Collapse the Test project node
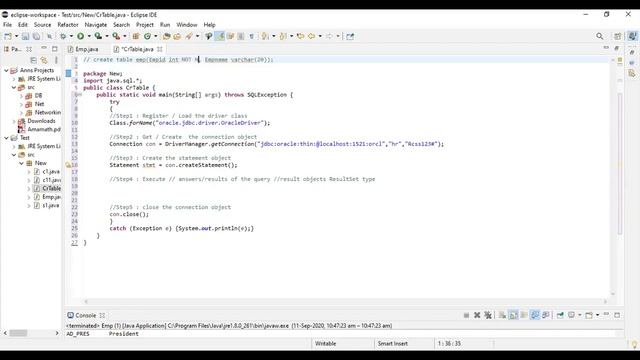The image size is (640, 360). tap(6, 138)
